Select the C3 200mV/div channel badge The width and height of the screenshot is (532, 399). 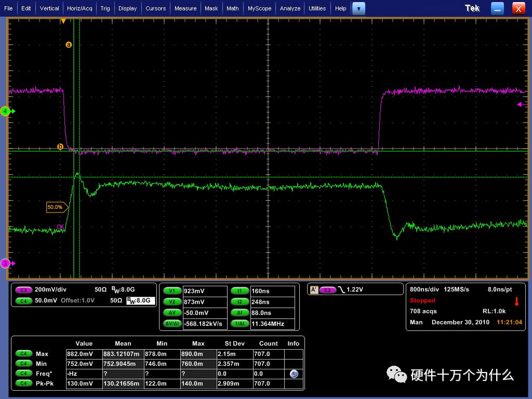pyautogui.click(x=23, y=290)
